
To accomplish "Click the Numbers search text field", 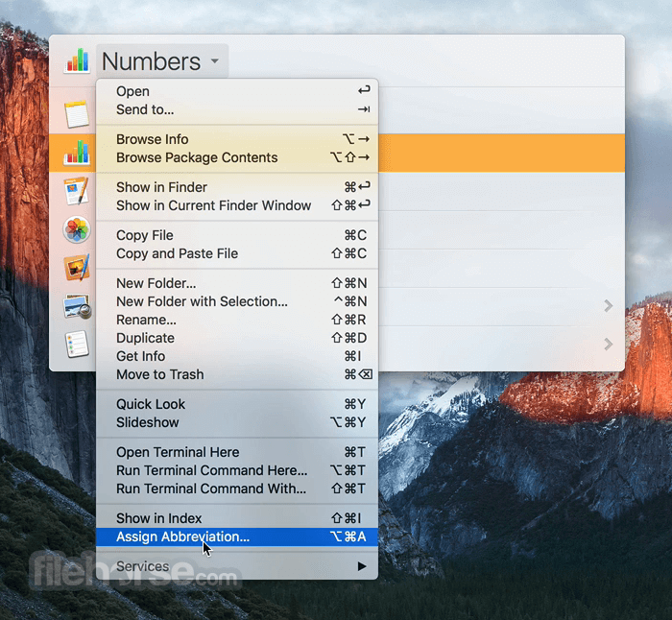I will click(x=162, y=60).
